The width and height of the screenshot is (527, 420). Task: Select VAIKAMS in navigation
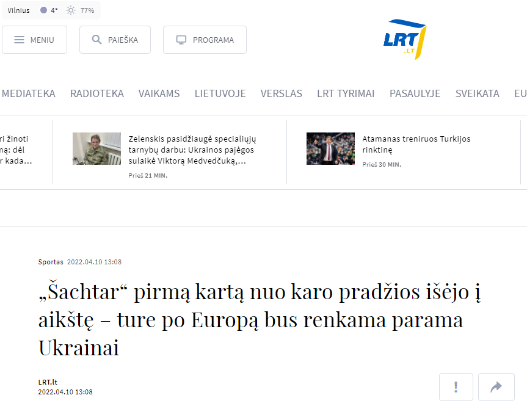[x=159, y=93]
